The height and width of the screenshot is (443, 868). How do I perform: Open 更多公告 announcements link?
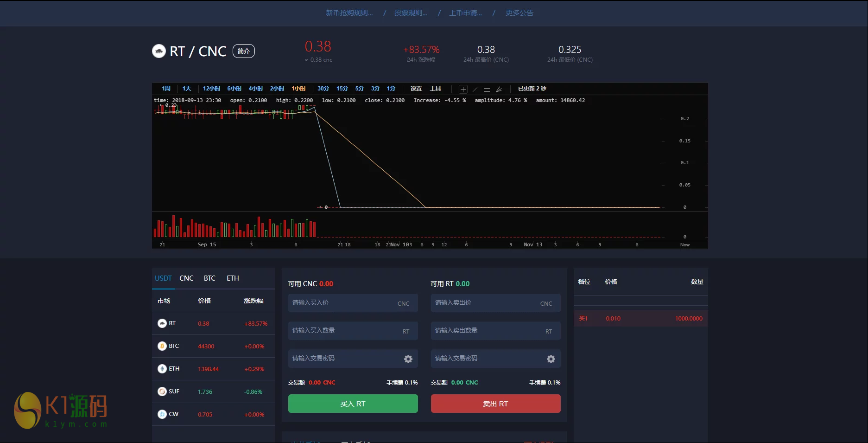(x=519, y=13)
